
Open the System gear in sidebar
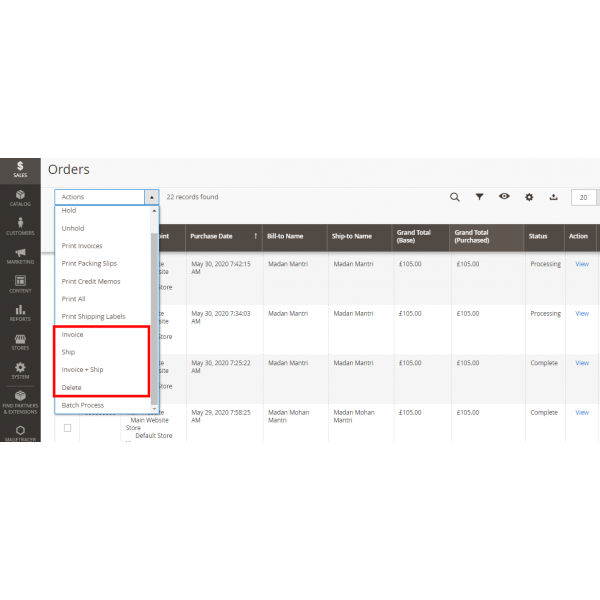pos(20,370)
